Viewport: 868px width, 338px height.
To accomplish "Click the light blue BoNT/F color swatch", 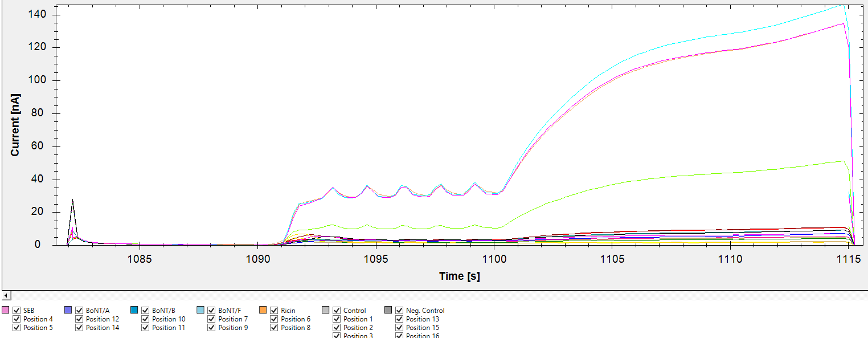I will [x=200, y=310].
